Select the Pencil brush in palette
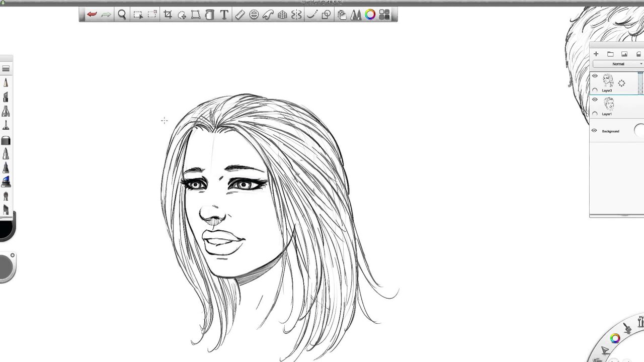Screen dimensions: 644x362 (x=6, y=82)
